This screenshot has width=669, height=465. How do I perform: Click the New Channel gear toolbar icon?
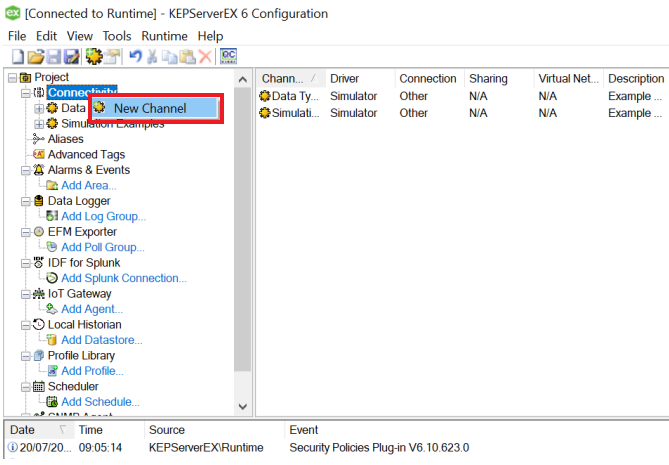click(94, 57)
